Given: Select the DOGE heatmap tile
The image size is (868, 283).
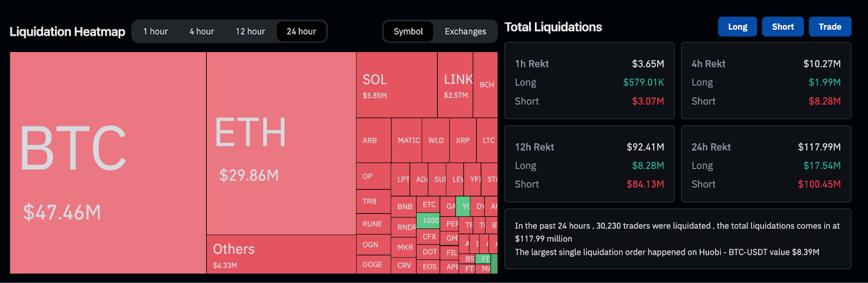Looking at the screenshot, I should pyautogui.click(x=373, y=265).
